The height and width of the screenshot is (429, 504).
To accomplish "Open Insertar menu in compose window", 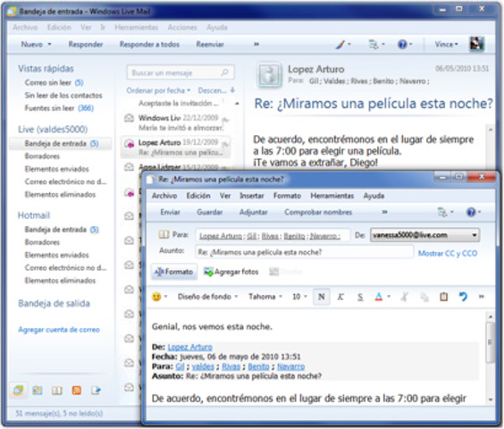I will 252,196.
